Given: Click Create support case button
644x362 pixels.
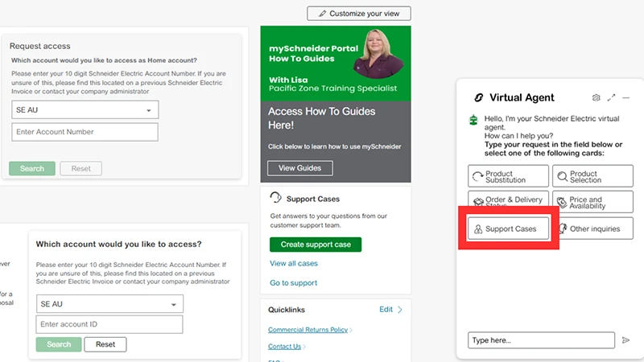Looking at the screenshot, I should click(x=316, y=245).
